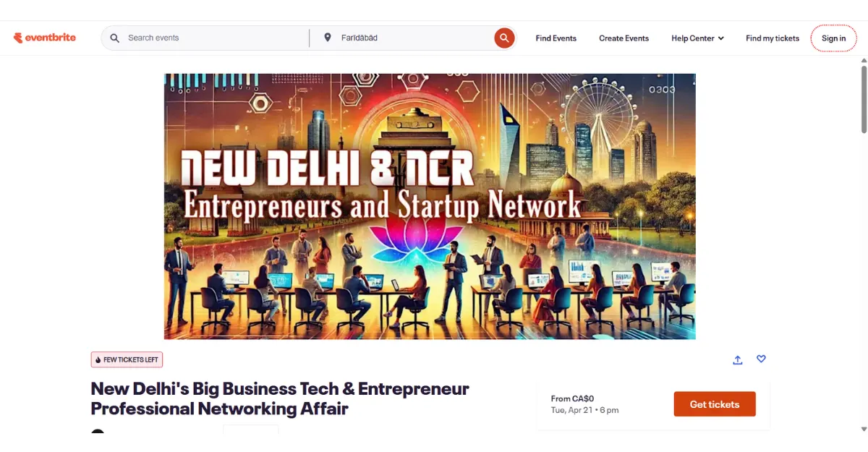The height and width of the screenshot is (452, 868).
Task: Edit the Faridābād location field
Action: tap(412, 38)
